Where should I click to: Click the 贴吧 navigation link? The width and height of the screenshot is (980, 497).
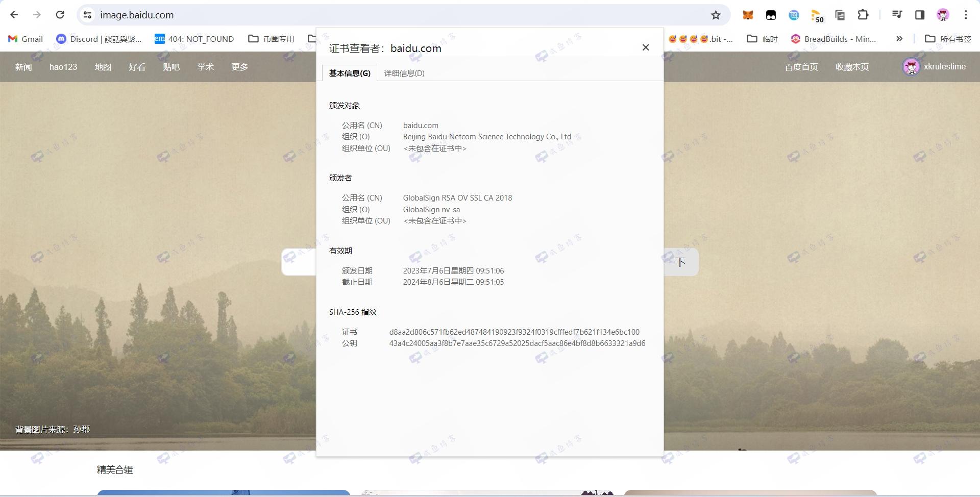click(x=171, y=67)
